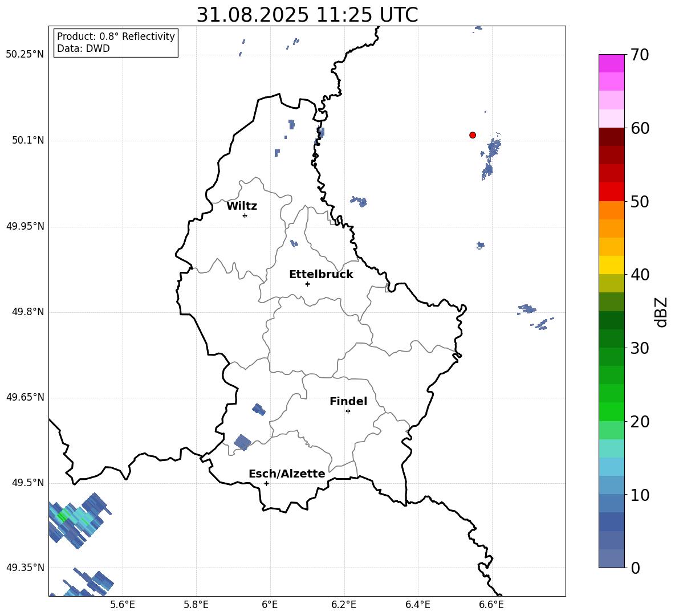Click the 49.95°N latitude label

(25, 226)
